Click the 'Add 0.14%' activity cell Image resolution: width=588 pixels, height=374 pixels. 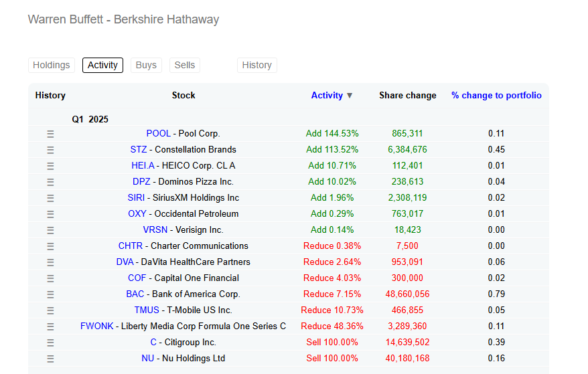click(332, 230)
